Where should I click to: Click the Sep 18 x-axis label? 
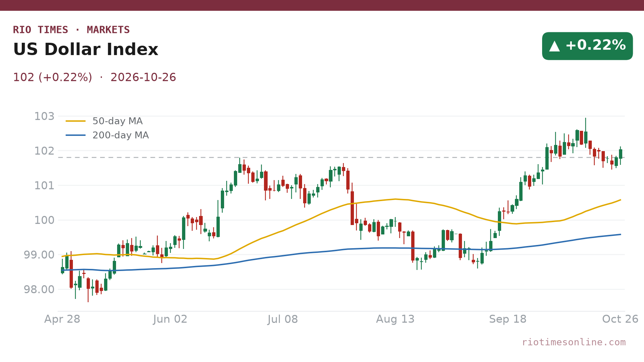(508, 319)
